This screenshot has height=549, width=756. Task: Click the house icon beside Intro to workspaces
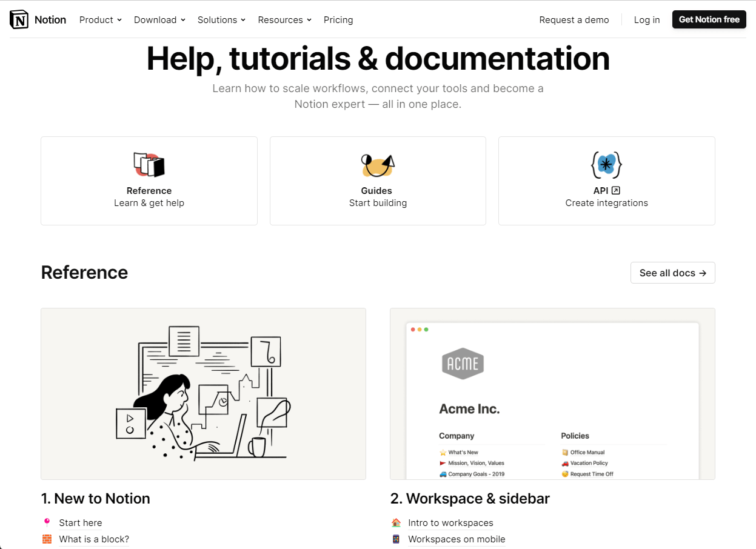[396, 522]
